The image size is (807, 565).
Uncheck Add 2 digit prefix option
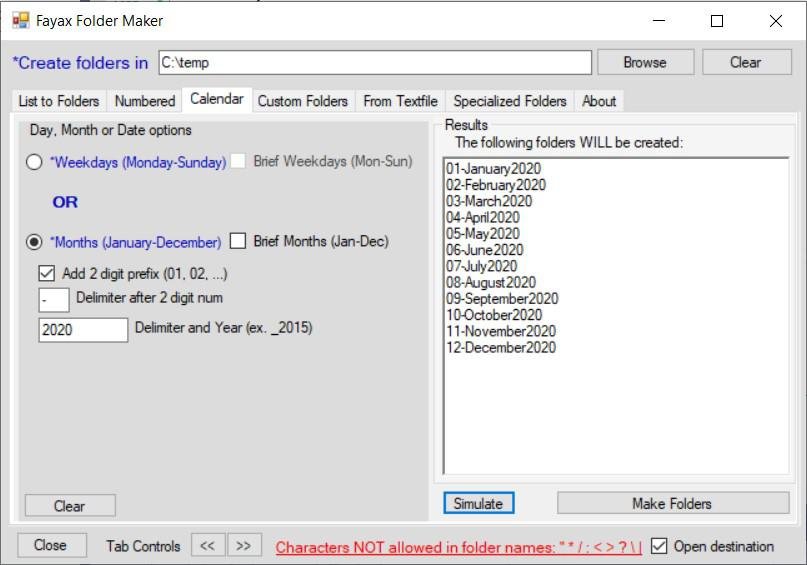tap(46, 273)
